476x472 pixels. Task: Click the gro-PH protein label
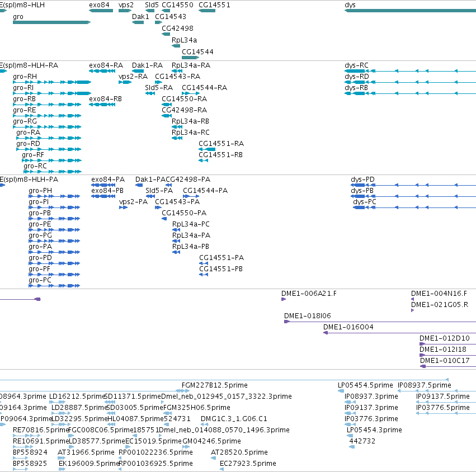click(x=40, y=191)
